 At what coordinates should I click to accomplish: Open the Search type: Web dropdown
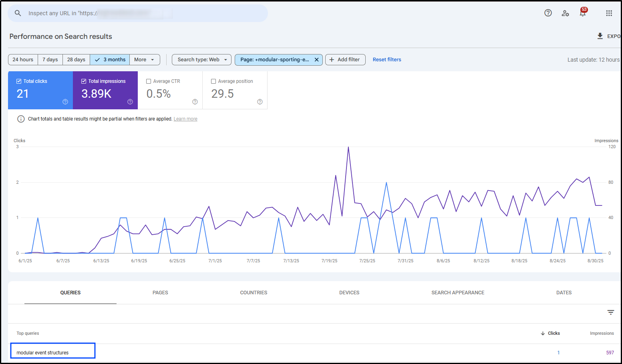tap(201, 60)
